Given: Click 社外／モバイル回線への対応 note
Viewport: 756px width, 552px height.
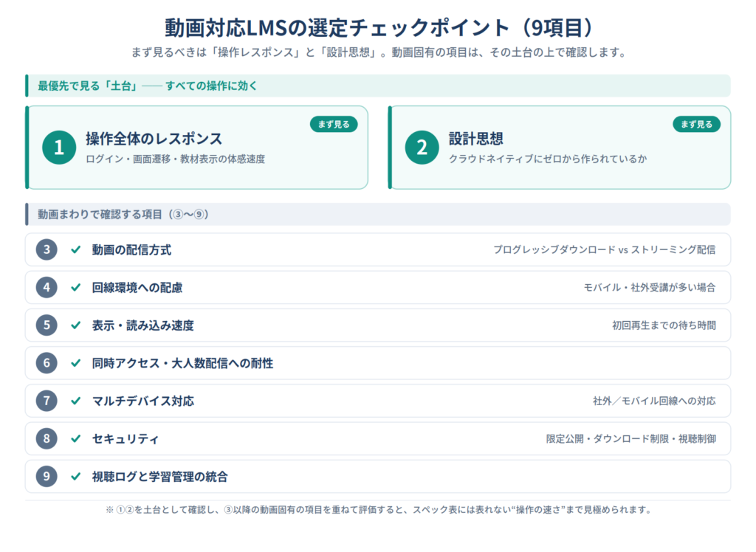Looking at the screenshot, I should click(x=655, y=401).
